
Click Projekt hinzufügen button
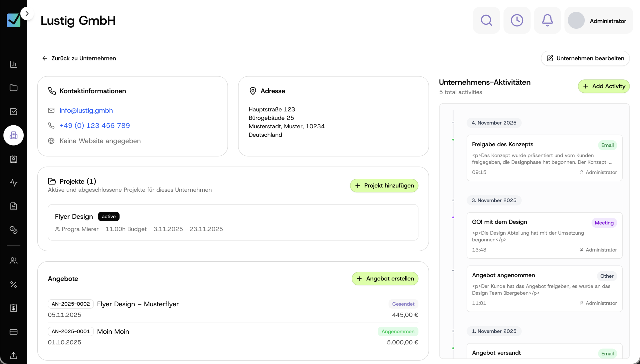(x=384, y=185)
